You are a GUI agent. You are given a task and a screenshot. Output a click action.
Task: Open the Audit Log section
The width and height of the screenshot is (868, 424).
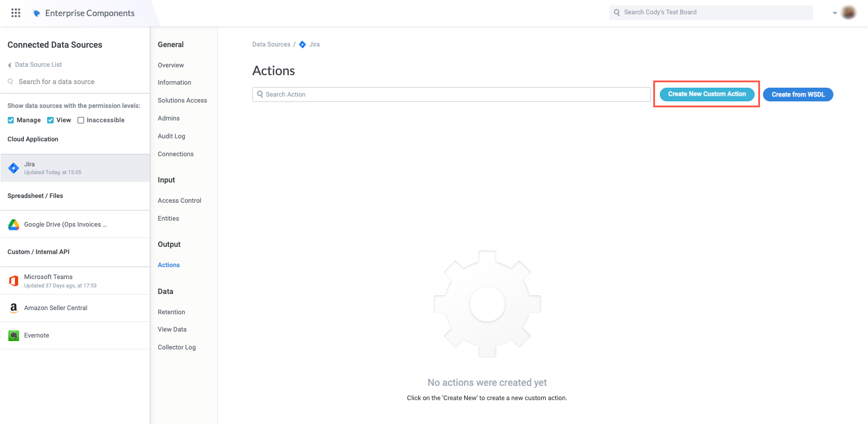171,136
